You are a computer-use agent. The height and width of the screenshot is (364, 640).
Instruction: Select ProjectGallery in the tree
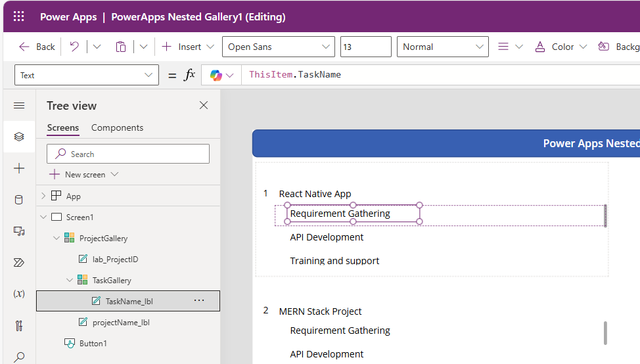103,239
